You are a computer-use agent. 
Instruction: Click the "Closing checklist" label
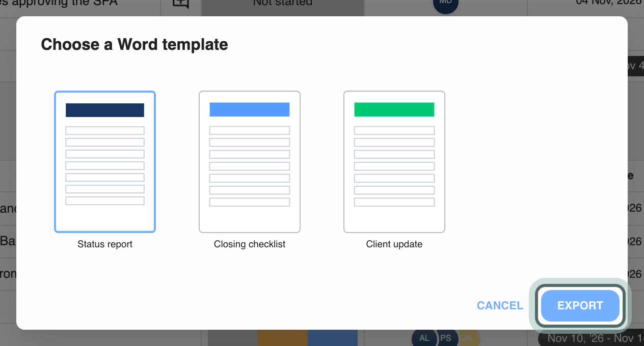click(250, 244)
